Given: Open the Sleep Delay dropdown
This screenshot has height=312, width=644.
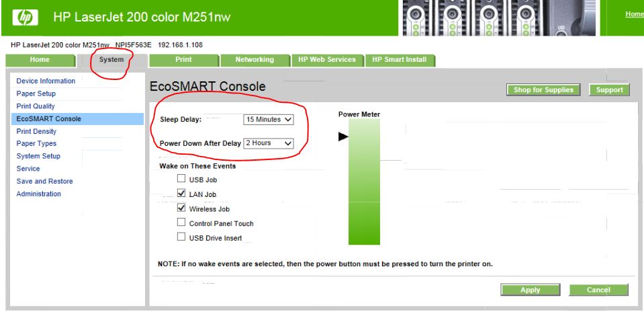Looking at the screenshot, I should tap(269, 120).
